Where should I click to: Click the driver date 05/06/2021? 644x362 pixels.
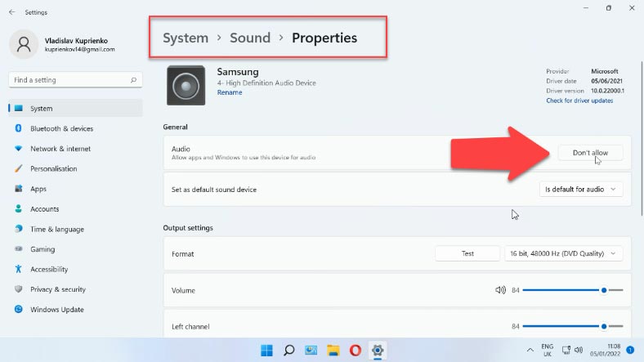[x=606, y=81]
